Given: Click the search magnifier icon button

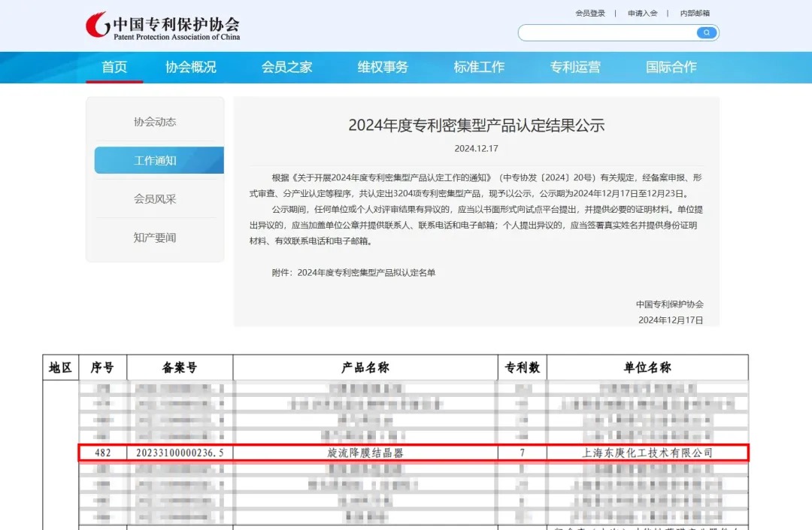Looking at the screenshot, I should pyautogui.click(x=706, y=32).
